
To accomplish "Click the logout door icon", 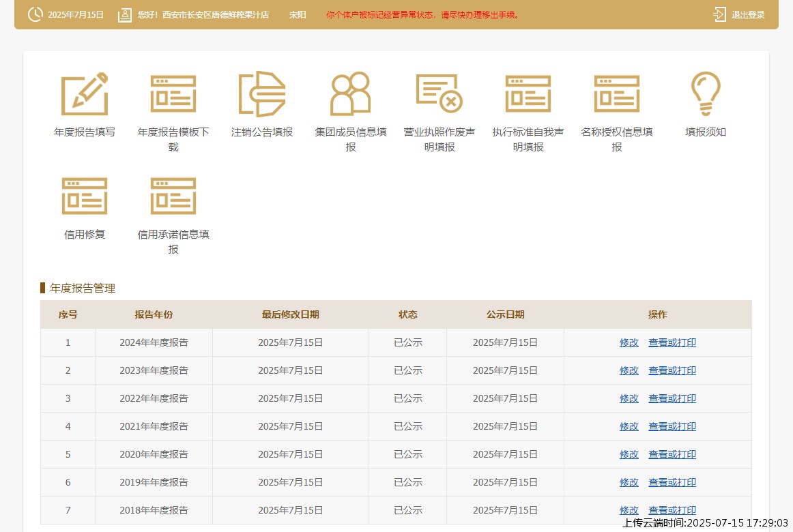I will (x=719, y=14).
